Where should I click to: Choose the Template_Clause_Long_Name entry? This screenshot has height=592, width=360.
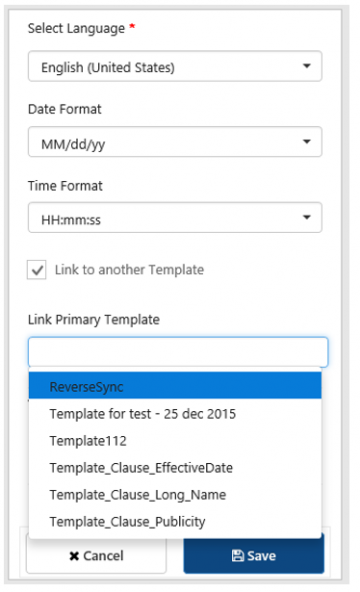pos(175,495)
